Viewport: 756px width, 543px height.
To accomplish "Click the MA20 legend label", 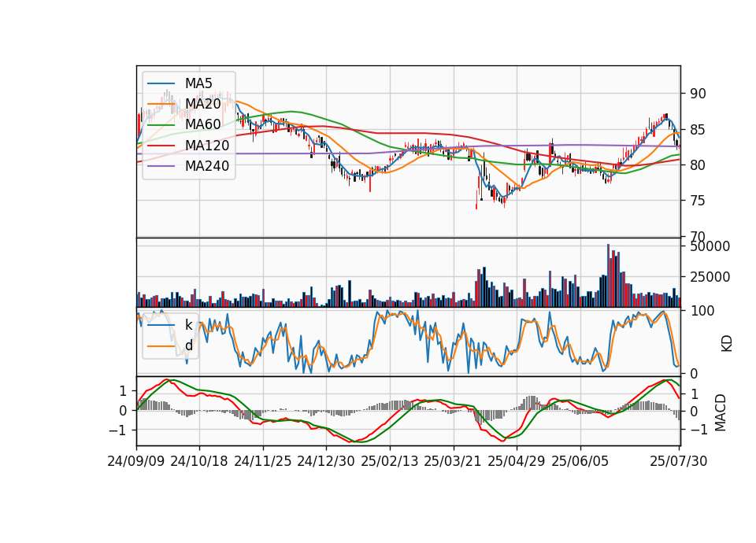I will coord(203,104).
